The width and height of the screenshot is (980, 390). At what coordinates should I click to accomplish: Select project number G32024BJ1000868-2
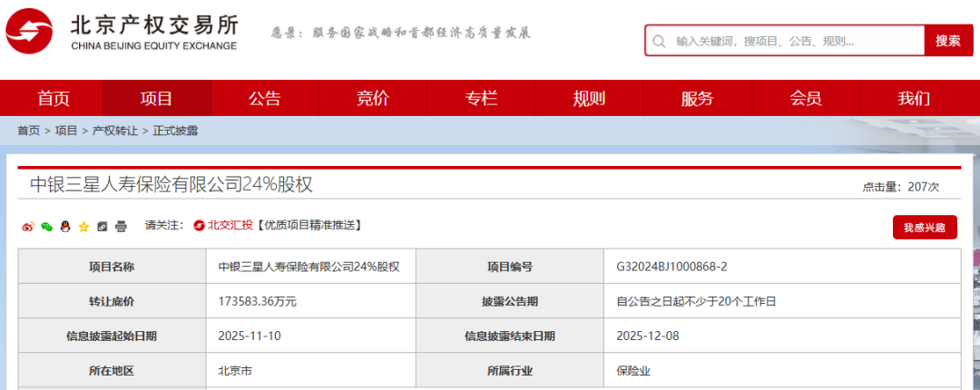(671, 267)
